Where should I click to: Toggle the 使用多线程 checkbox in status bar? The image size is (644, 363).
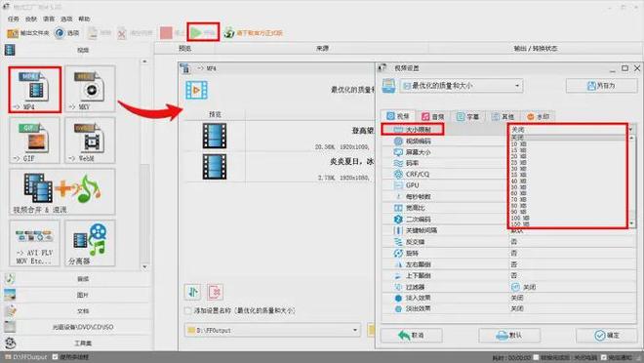[x=56, y=357]
